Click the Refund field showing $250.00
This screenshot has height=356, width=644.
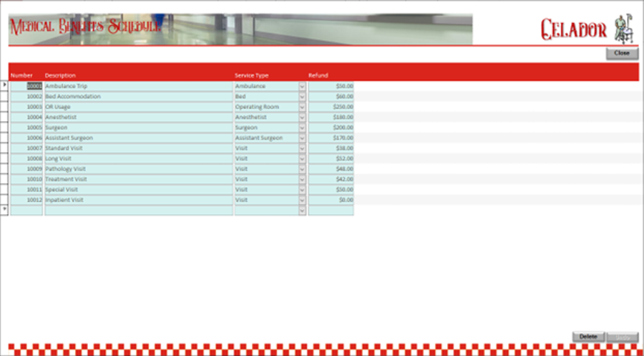point(331,107)
